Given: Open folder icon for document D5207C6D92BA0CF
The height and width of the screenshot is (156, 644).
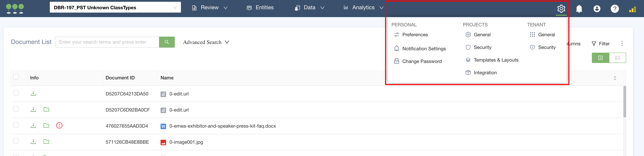Looking at the screenshot, I should 46,109.
